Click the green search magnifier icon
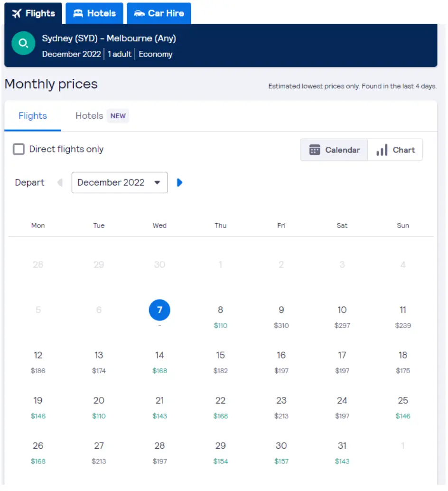Image resolution: width=448 pixels, height=491 pixels. (23, 44)
